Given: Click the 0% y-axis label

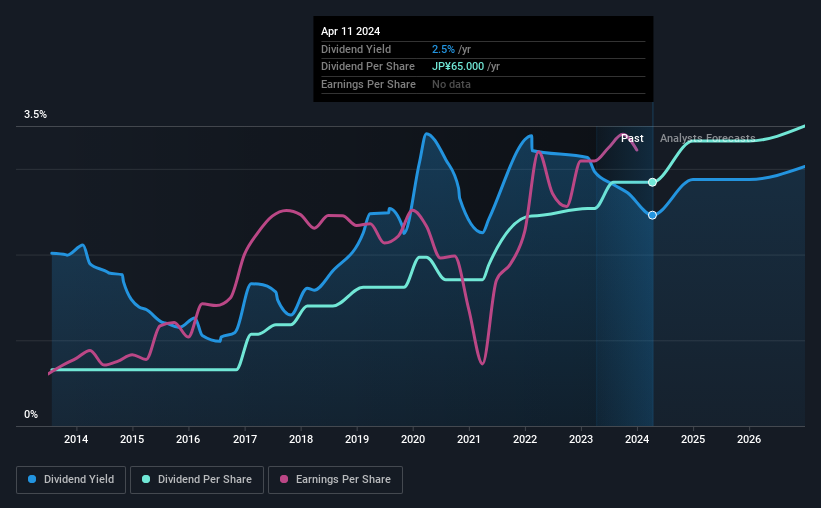Looking at the screenshot, I should point(31,414).
